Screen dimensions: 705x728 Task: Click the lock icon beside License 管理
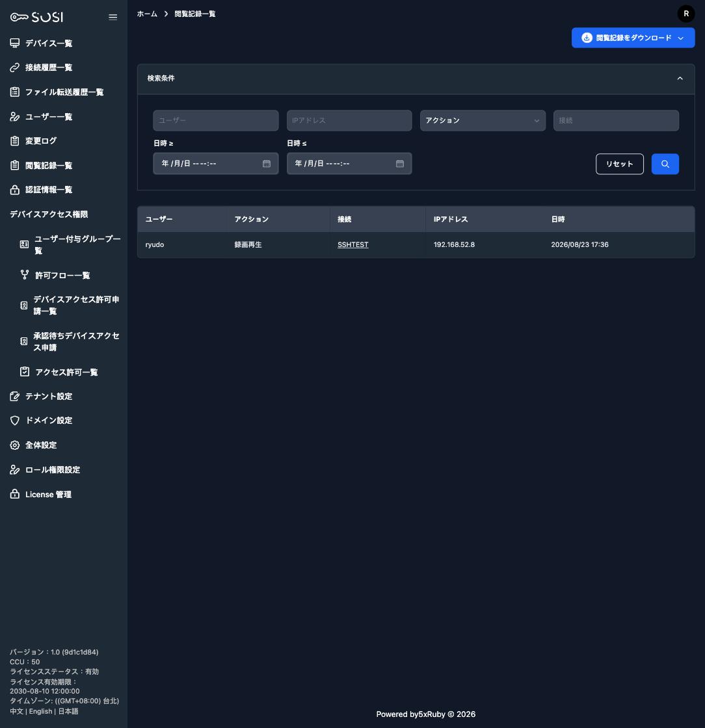[15, 494]
